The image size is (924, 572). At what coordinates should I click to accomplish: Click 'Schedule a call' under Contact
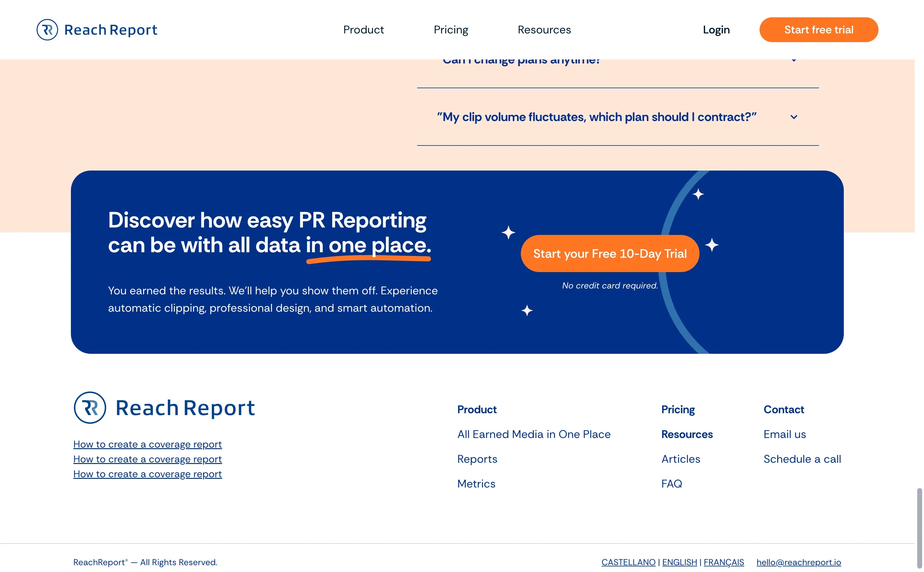pos(803,459)
